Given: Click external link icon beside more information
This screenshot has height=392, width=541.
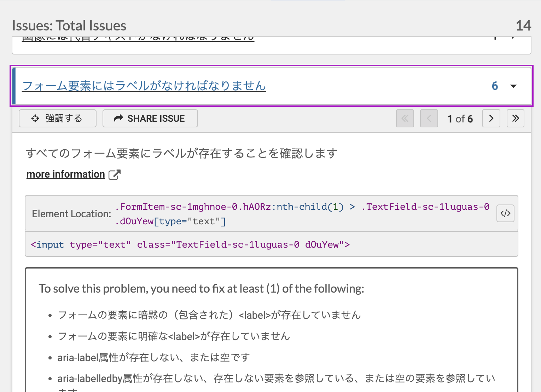Looking at the screenshot, I should tap(114, 174).
